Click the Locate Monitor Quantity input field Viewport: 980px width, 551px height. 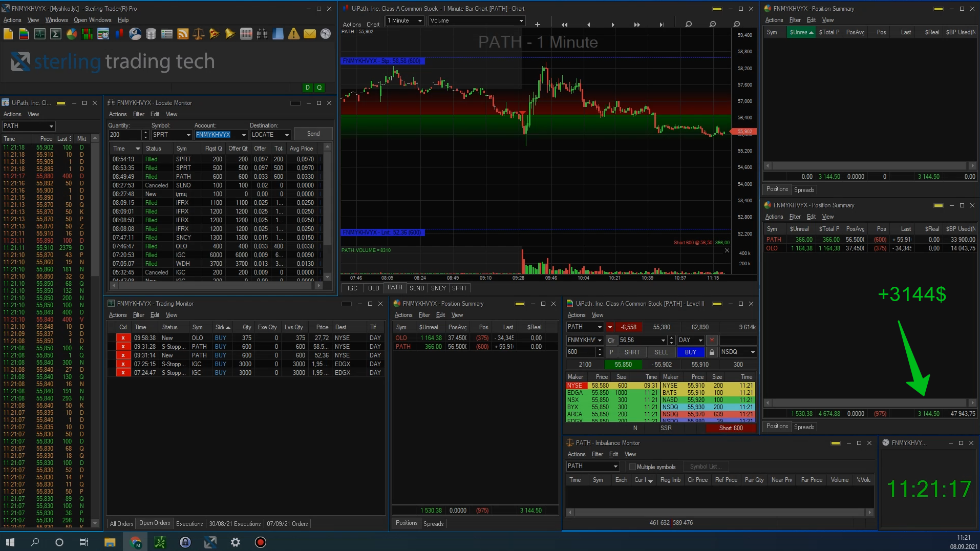click(125, 135)
